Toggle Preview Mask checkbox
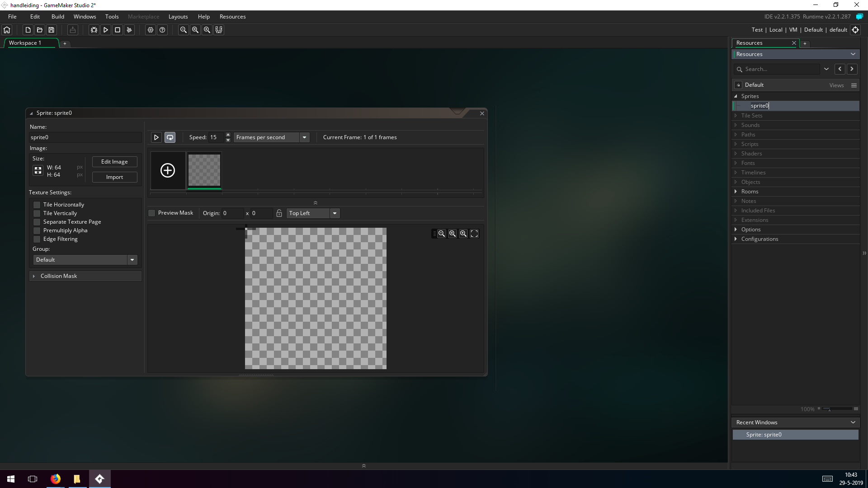 point(152,213)
